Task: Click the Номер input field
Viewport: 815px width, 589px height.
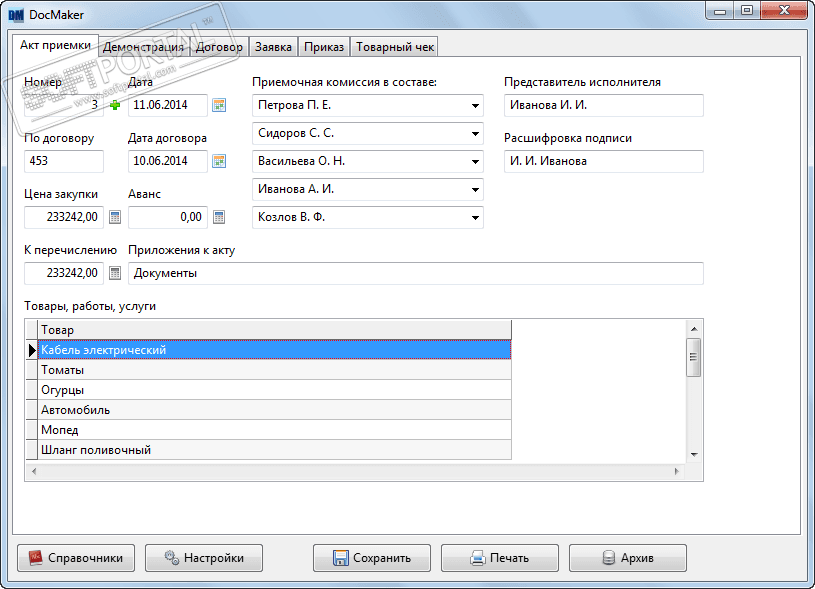Action: tap(64, 106)
